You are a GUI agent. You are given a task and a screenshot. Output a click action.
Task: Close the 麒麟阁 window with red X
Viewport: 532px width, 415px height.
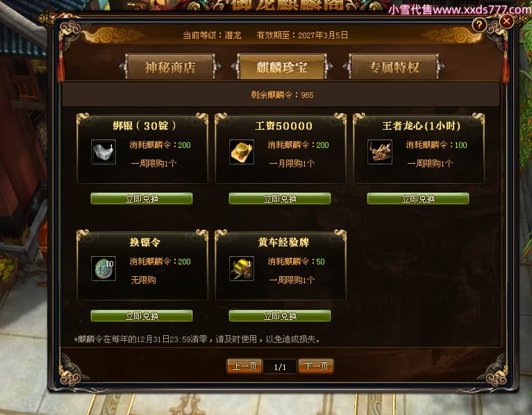click(x=506, y=22)
